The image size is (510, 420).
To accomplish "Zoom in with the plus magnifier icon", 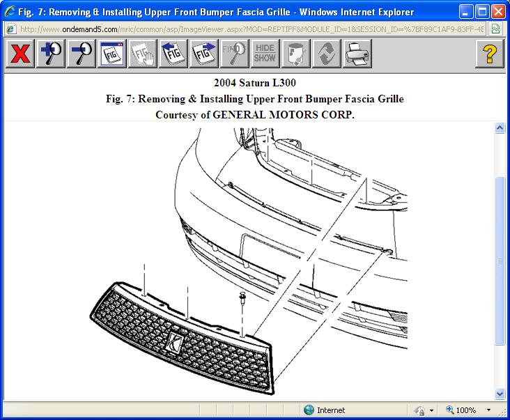I will click(x=51, y=54).
